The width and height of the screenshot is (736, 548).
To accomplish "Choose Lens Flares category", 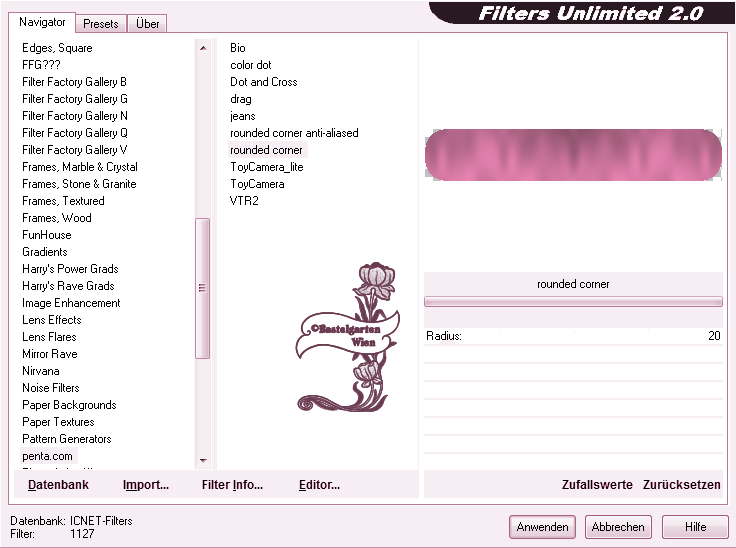I will [49, 337].
